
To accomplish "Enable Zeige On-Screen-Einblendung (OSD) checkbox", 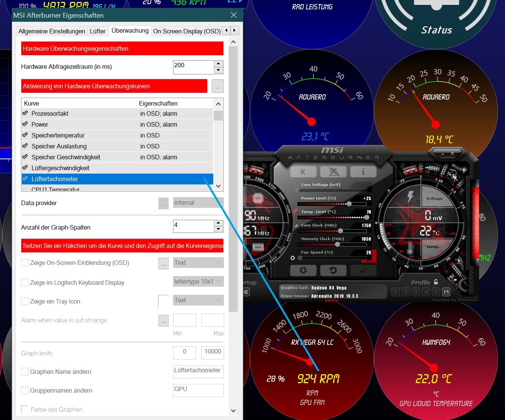I will 25,263.
